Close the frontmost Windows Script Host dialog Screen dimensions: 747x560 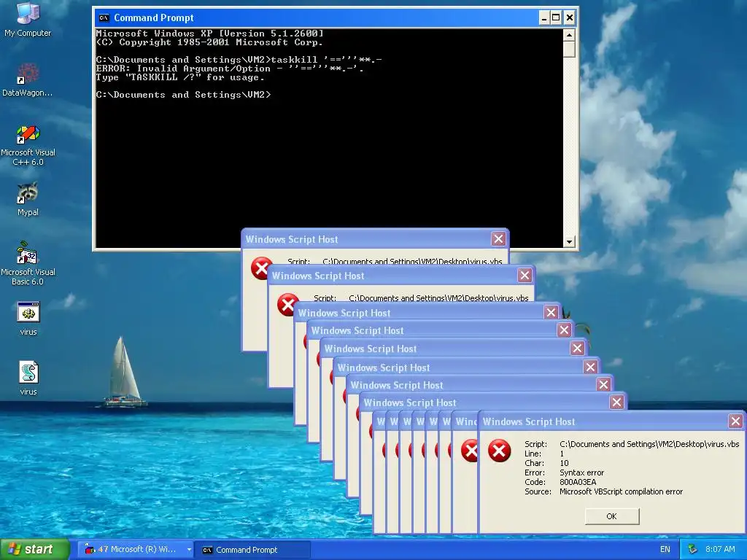[x=735, y=421]
